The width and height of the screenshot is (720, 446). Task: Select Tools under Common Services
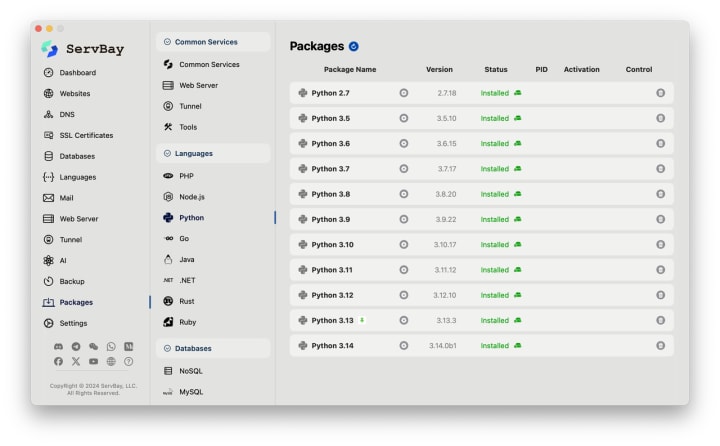click(180, 127)
